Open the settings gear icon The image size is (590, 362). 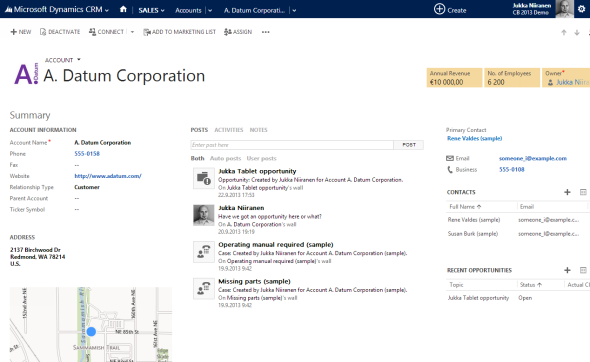click(581, 9)
